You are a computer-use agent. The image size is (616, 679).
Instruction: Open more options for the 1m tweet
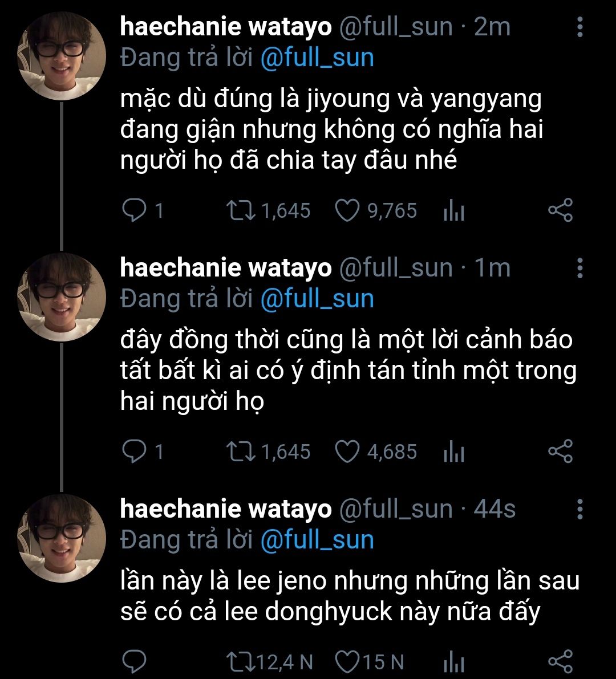(579, 268)
